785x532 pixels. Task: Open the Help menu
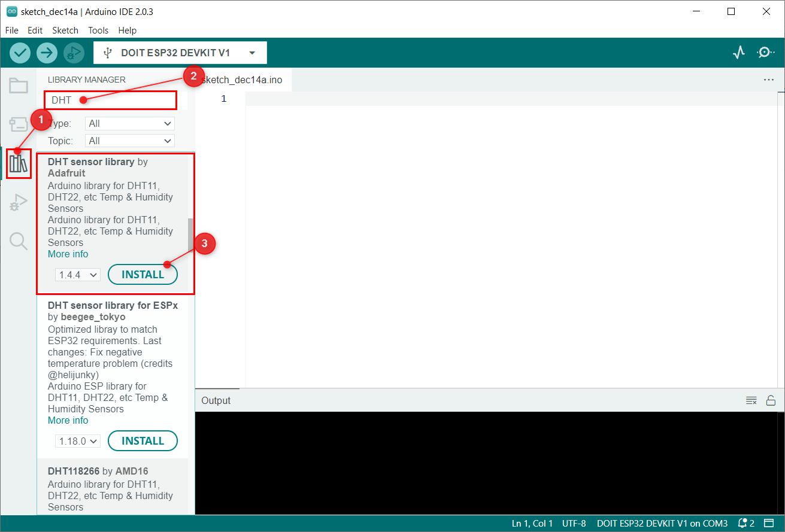pyautogui.click(x=128, y=30)
